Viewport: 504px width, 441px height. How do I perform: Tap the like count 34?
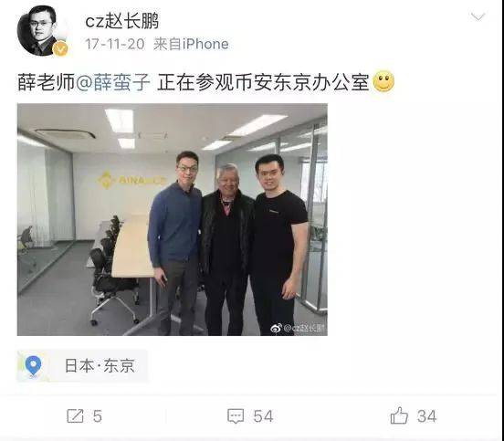(427, 416)
